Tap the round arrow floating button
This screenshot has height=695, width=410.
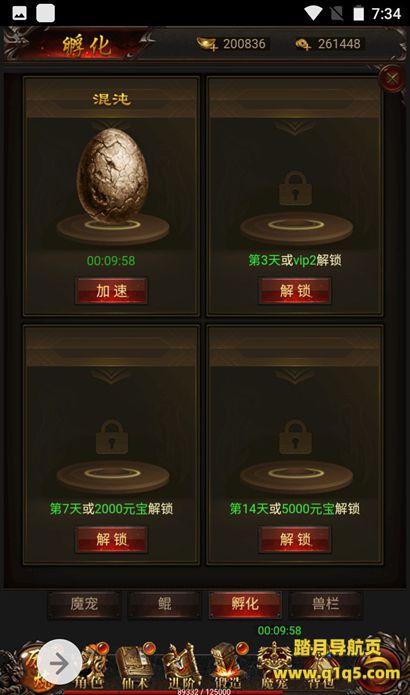(59, 663)
